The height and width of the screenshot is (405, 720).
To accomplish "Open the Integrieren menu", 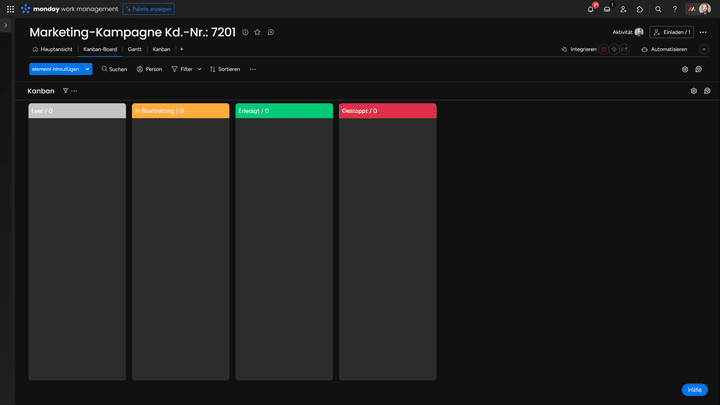I will [579, 49].
